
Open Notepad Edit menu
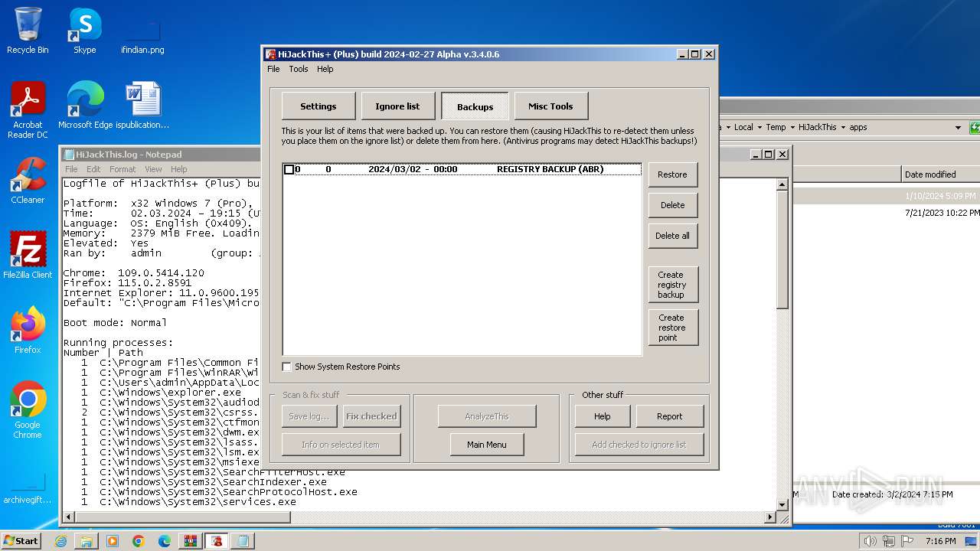[93, 169]
